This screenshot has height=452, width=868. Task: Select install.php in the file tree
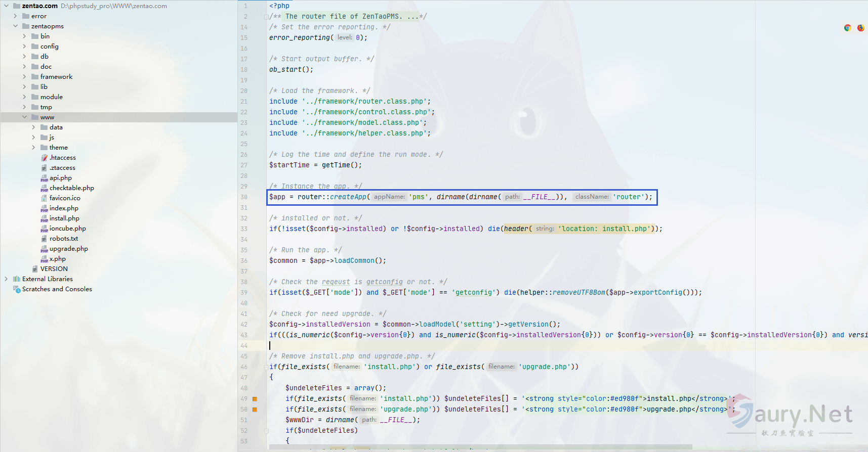64,218
